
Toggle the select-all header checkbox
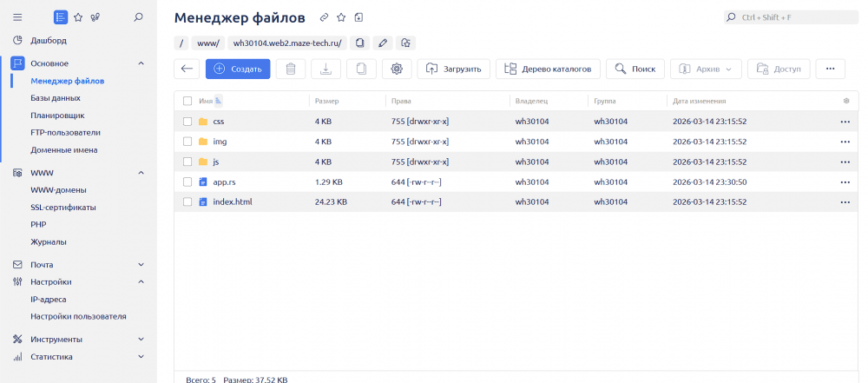pos(187,101)
